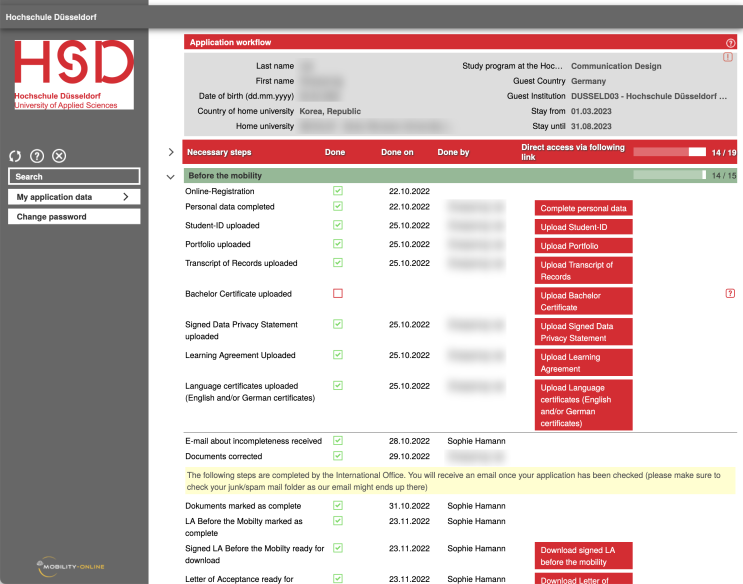Expand the Necessary steps section chevron

pos(171,152)
